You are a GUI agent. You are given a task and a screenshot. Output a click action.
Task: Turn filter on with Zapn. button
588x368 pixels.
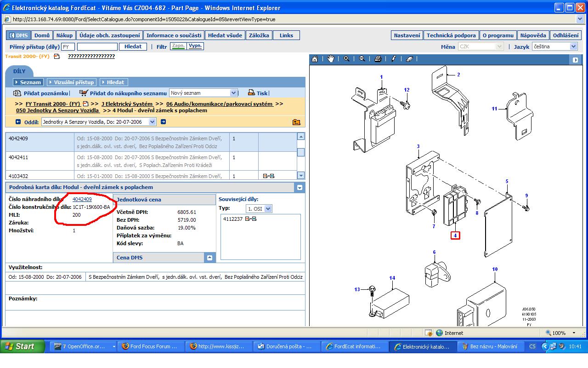tap(178, 46)
